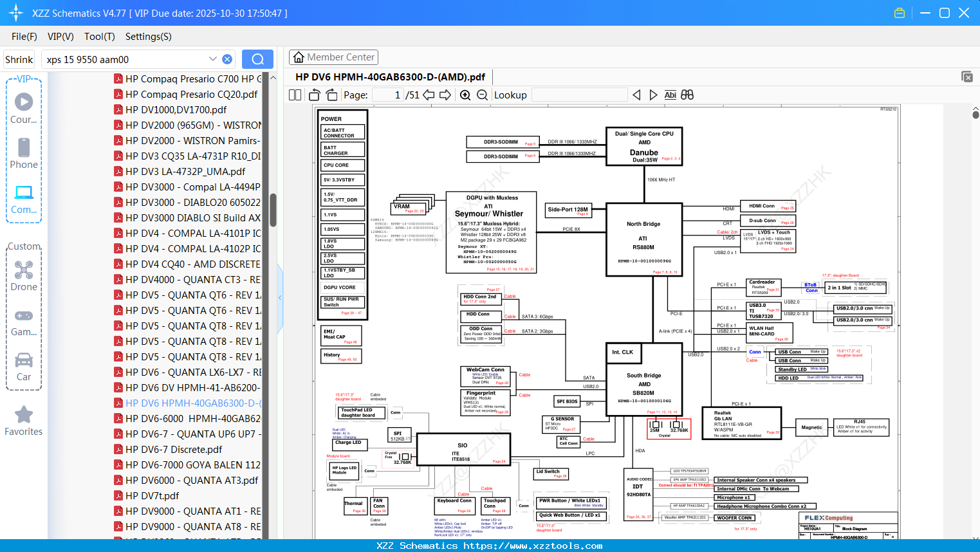980x552 pixels.
Task: Zoom in on the schematic
Action: (465, 95)
